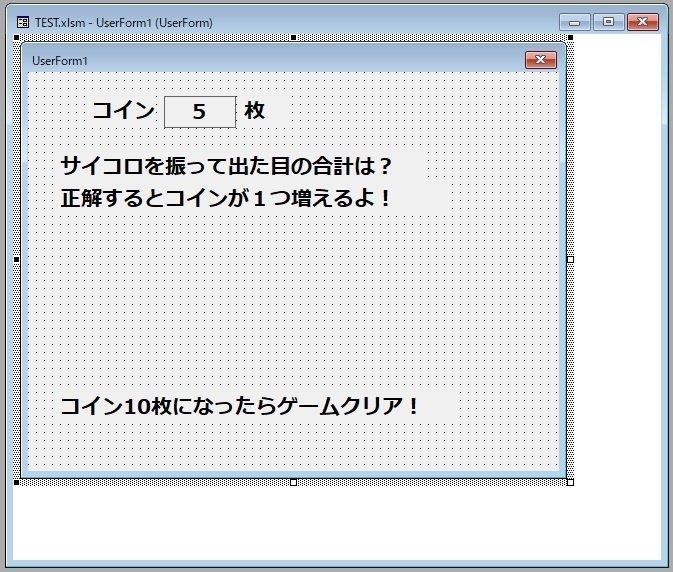The width and height of the screenshot is (673, 572).
Task: Click the right-middle resize handle of the form
Action: (x=570, y=260)
